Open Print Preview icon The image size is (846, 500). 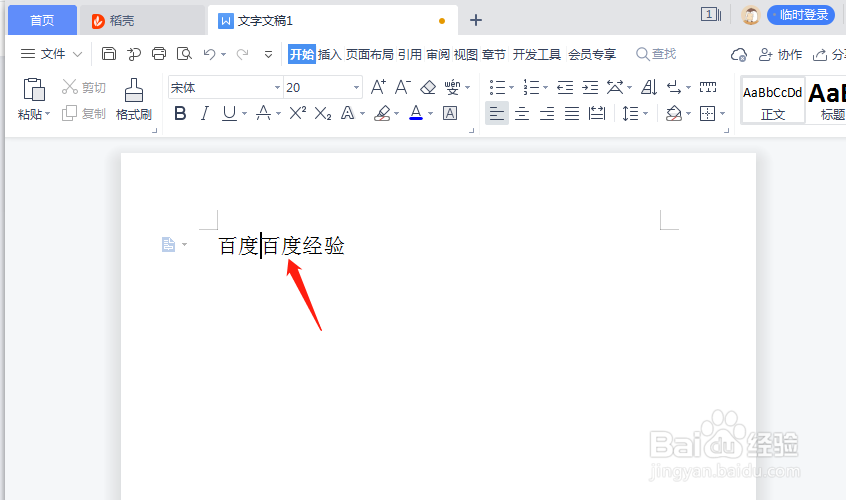tap(185, 53)
